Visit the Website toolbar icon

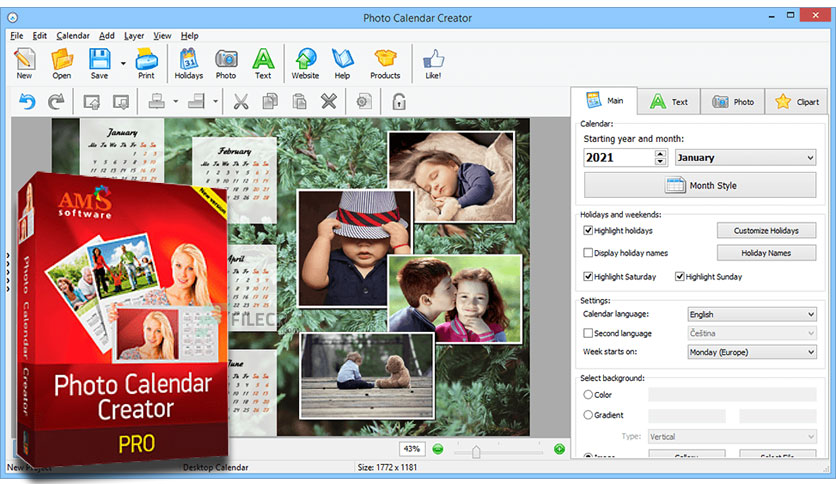(306, 63)
